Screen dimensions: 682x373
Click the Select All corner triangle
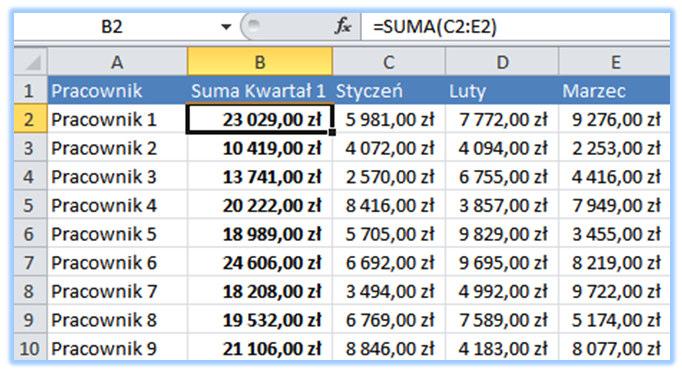point(31,62)
